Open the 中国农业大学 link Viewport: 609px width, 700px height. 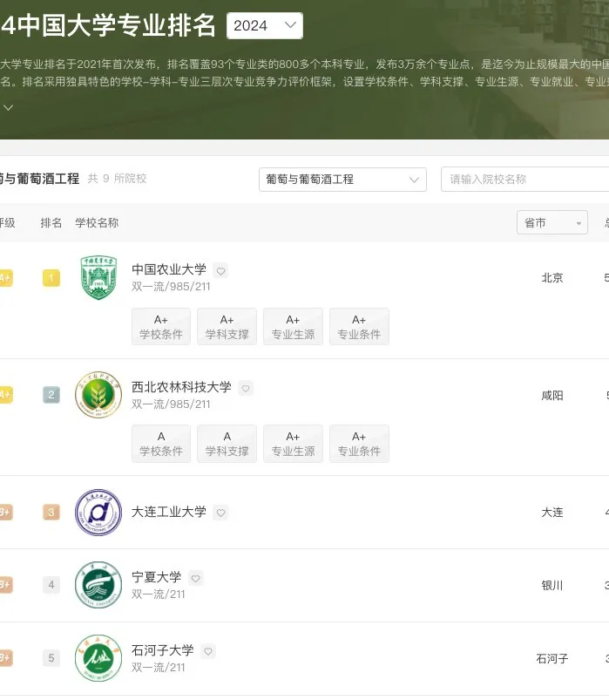pyautogui.click(x=169, y=269)
